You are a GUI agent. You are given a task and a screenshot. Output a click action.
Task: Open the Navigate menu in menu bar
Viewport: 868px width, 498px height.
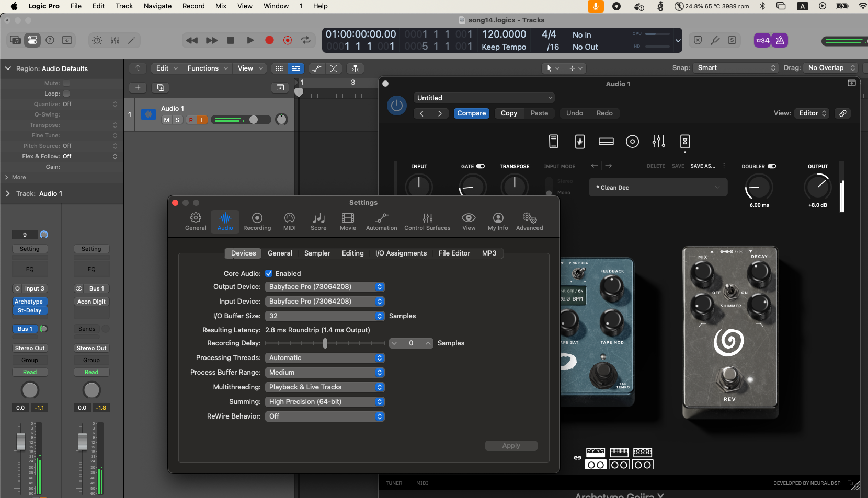pyautogui.click(x=157, y=6)
